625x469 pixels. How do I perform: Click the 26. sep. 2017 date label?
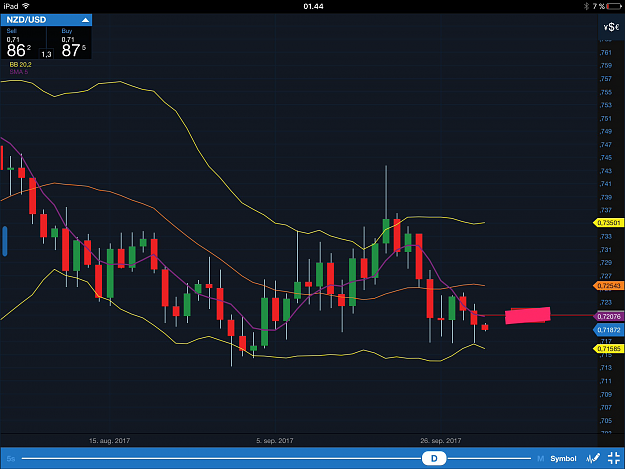(440, 441)
